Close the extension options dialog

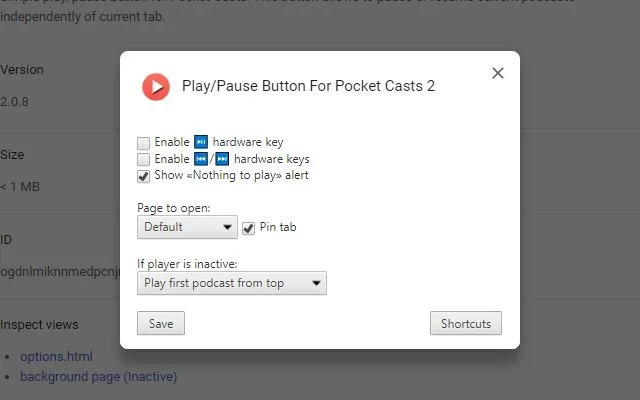498,73
